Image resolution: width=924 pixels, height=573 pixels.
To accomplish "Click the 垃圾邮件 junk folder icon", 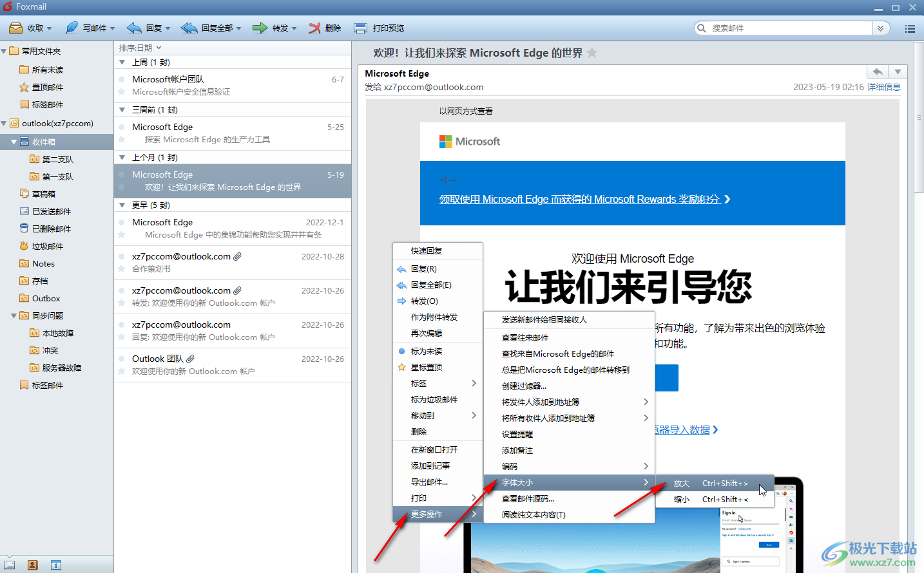I will 24,246.
